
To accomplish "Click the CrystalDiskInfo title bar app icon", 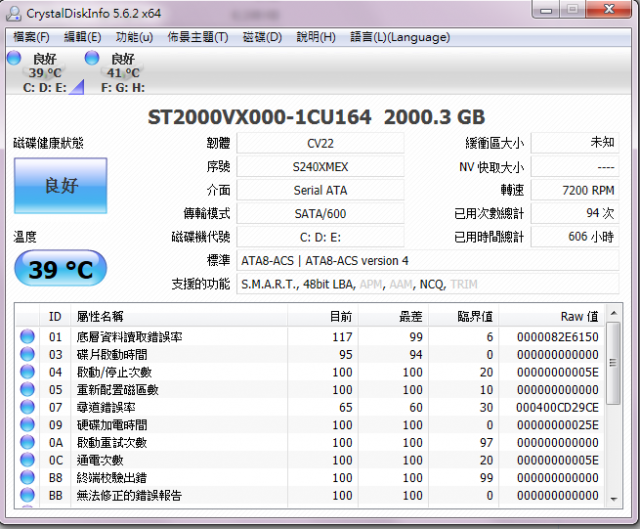I will tap(14, 13).
